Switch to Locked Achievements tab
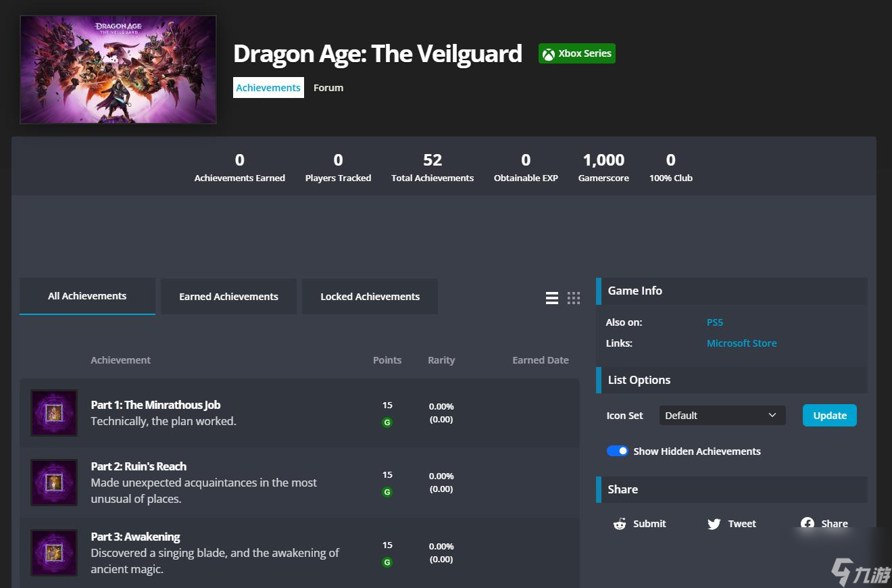 click(x=370, y=297)
